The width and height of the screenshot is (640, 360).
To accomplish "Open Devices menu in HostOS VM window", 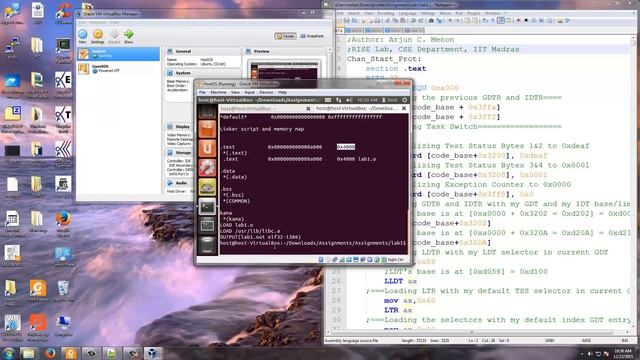I will pos(266,93).
